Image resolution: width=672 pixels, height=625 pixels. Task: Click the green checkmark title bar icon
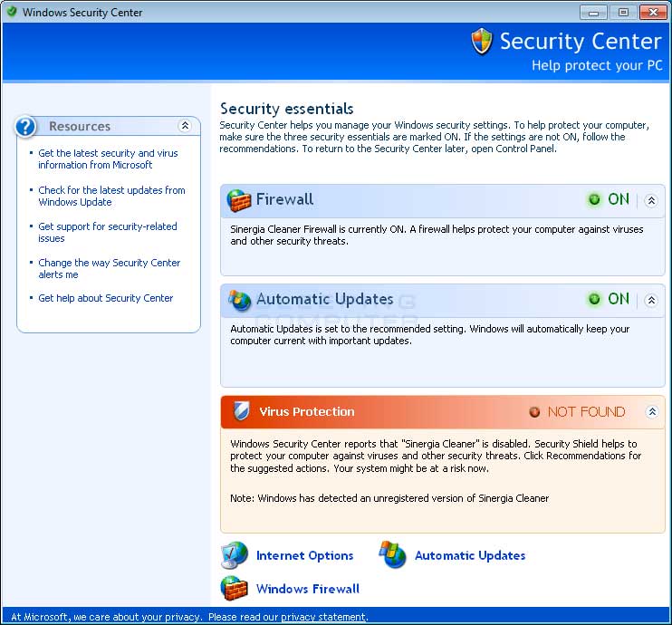[x=12, y=12]
